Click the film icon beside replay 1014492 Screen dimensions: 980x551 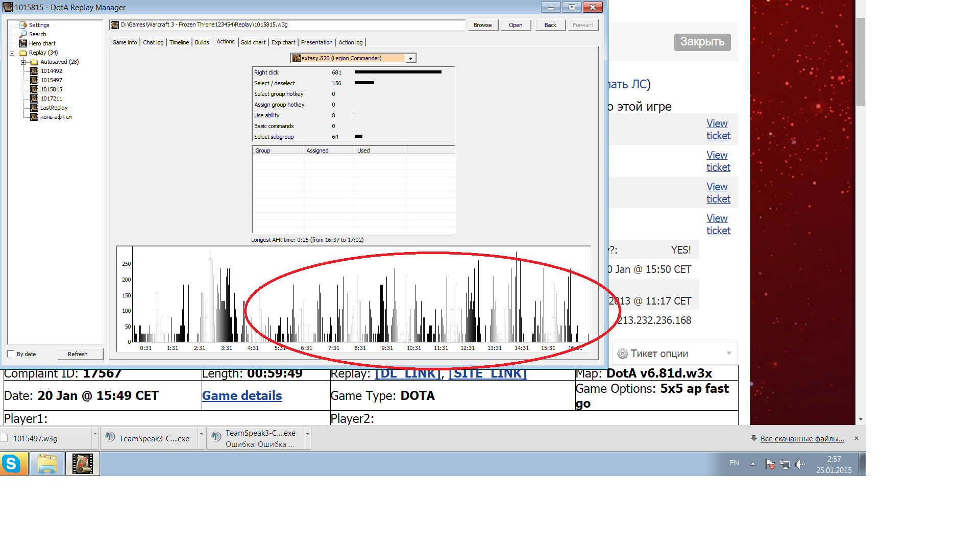[x=34, y=71]
